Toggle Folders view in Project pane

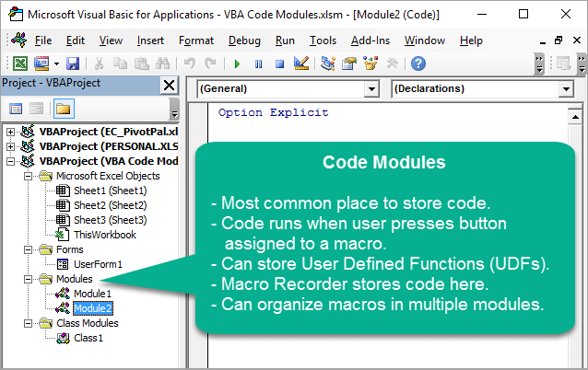63,109
